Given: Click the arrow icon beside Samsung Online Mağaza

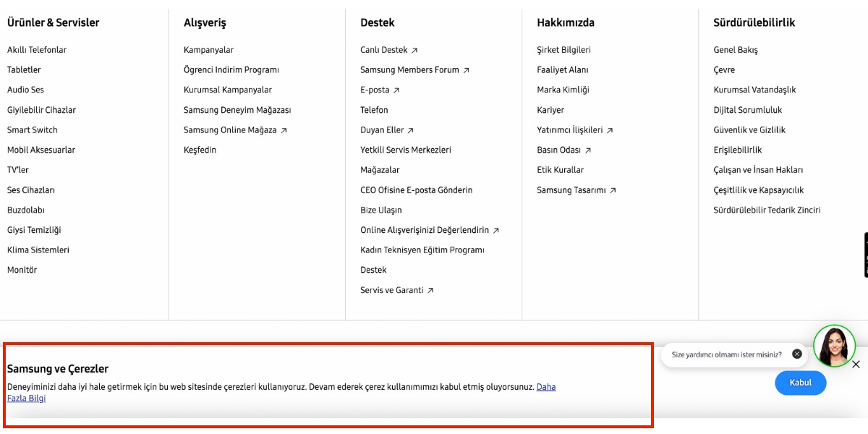Looking at the screenshot, I should [284, 131].
